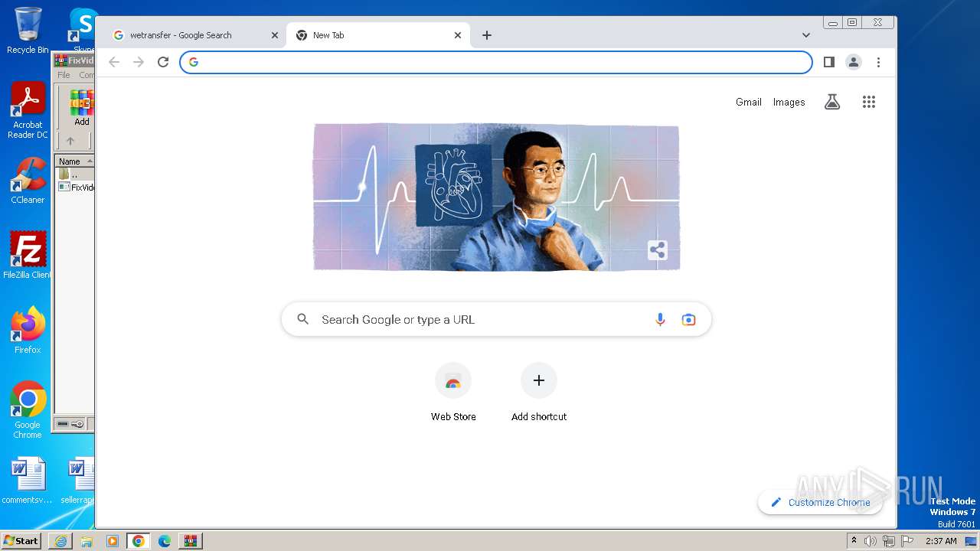Launch FileZilla Client desktop shortcut
Viewport: 980px width, 551px height.
point(28,255)
